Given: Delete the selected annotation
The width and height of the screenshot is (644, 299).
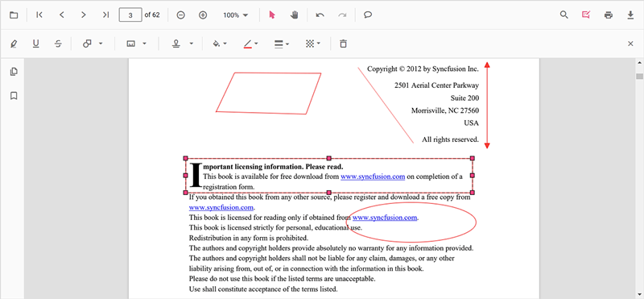Looking at the screenshot, I should [344, 44].
